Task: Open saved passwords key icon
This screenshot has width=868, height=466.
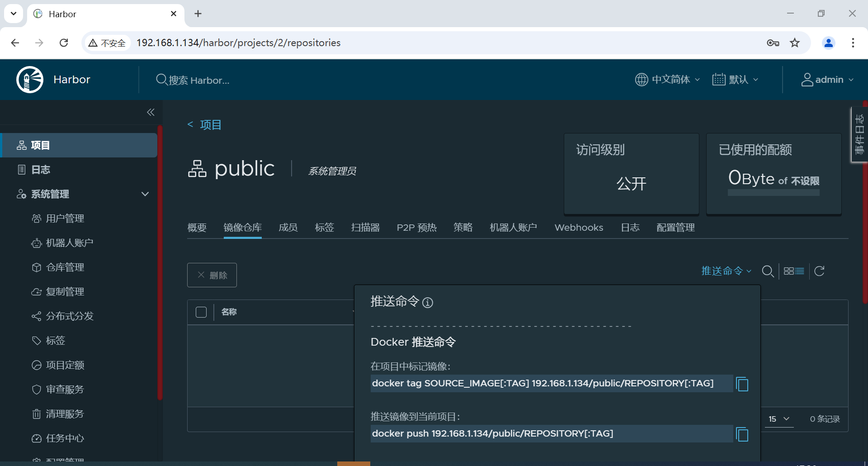Action: click(773, 43)
